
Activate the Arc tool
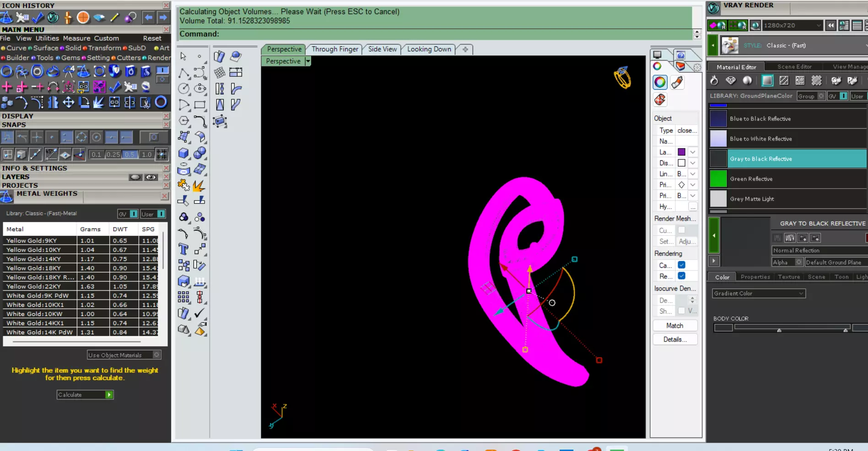click(183, 105)
